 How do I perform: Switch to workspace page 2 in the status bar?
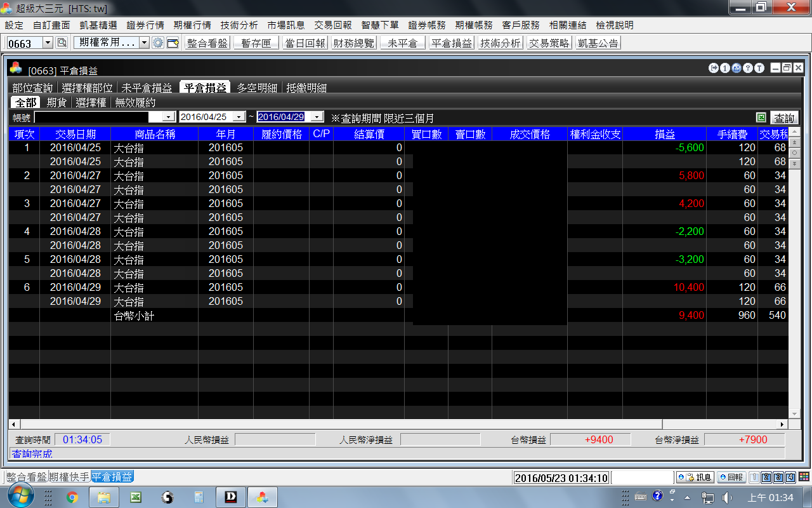tap(766, 477)
